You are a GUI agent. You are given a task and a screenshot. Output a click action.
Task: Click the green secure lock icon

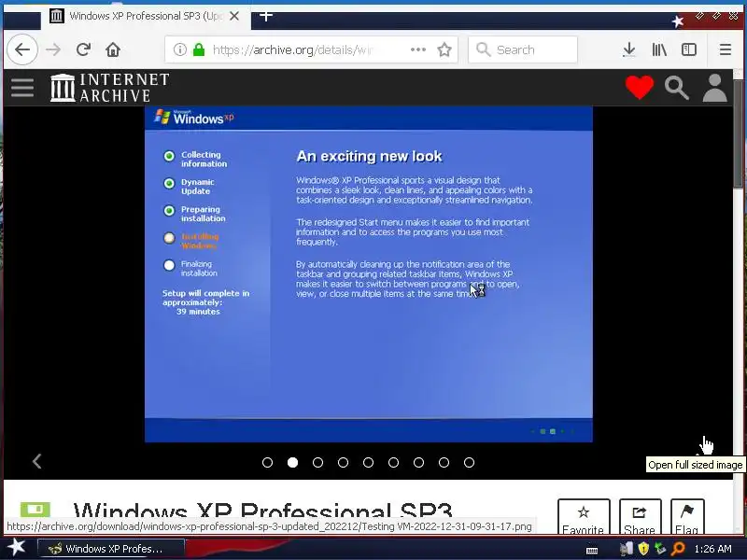199,49
